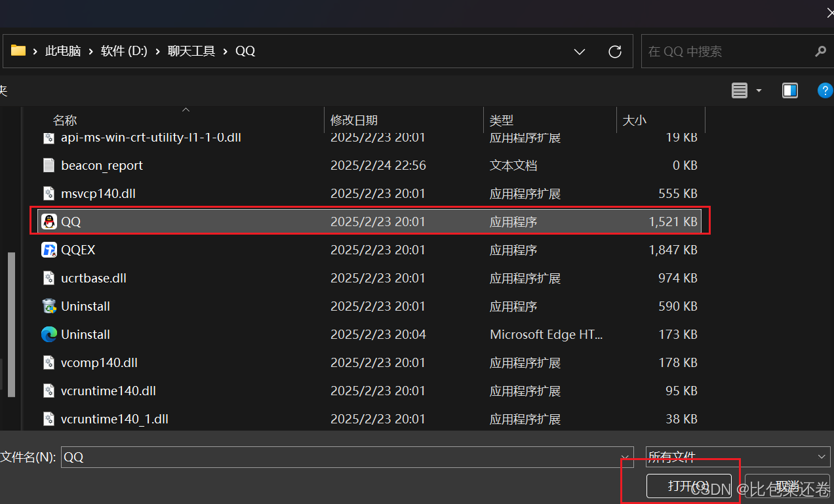This screenshot has width=834, height=504.
Task: Select the api-ms-win-crt-utility dll icon
Action: click(x=49, y=138)
